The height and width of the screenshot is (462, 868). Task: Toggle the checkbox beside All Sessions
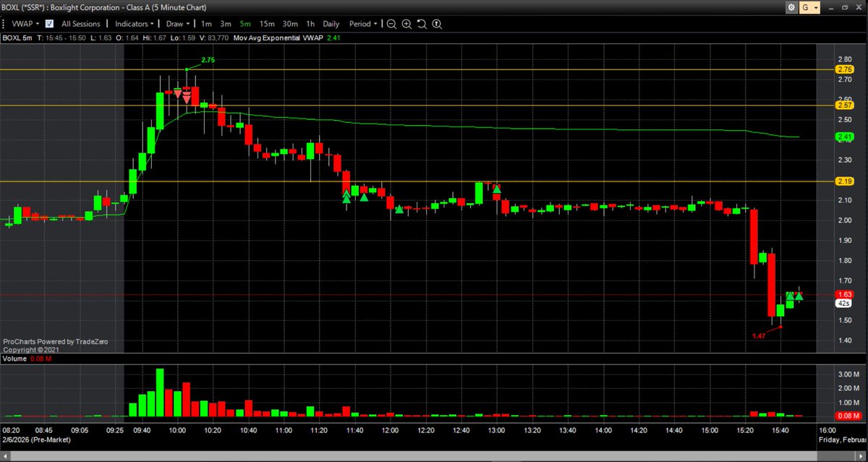pyautogui.click(x=49, y=24)
